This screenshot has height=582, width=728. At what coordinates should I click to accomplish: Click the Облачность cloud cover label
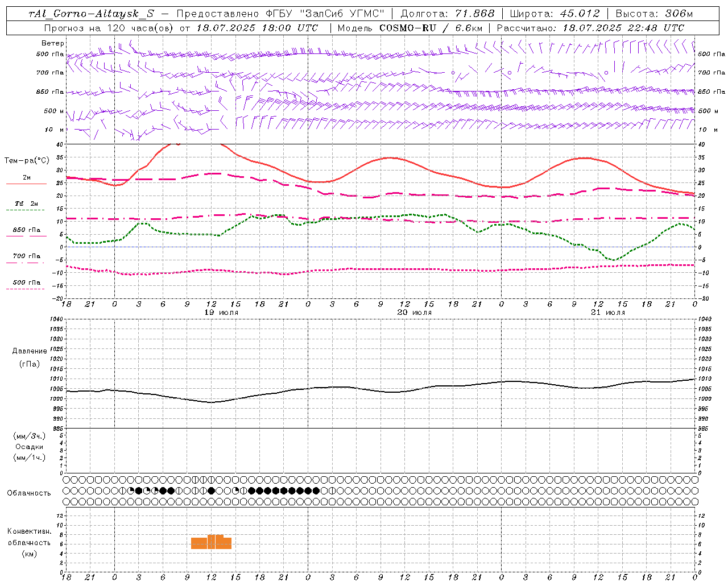(29, 493)
